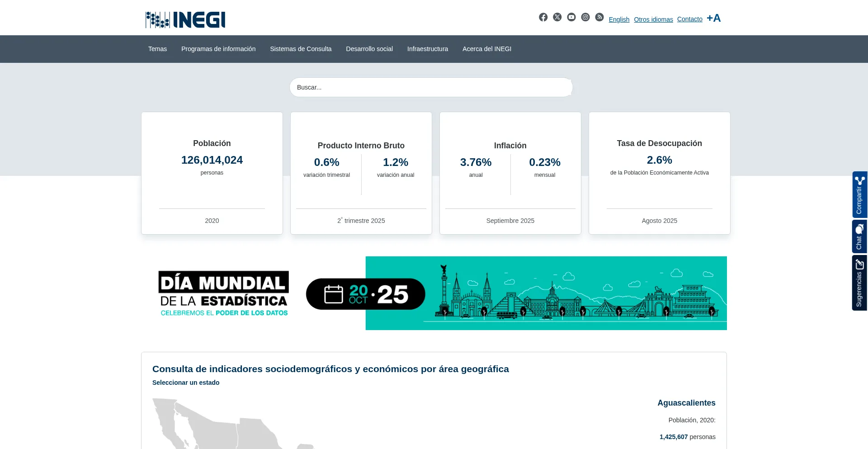868x449 pixels.
Task: Open the Instagram social icon
Action: 585,17
